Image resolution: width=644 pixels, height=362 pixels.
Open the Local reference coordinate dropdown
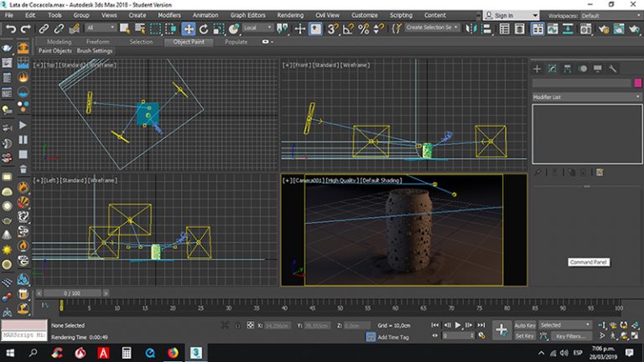(257, 28)
